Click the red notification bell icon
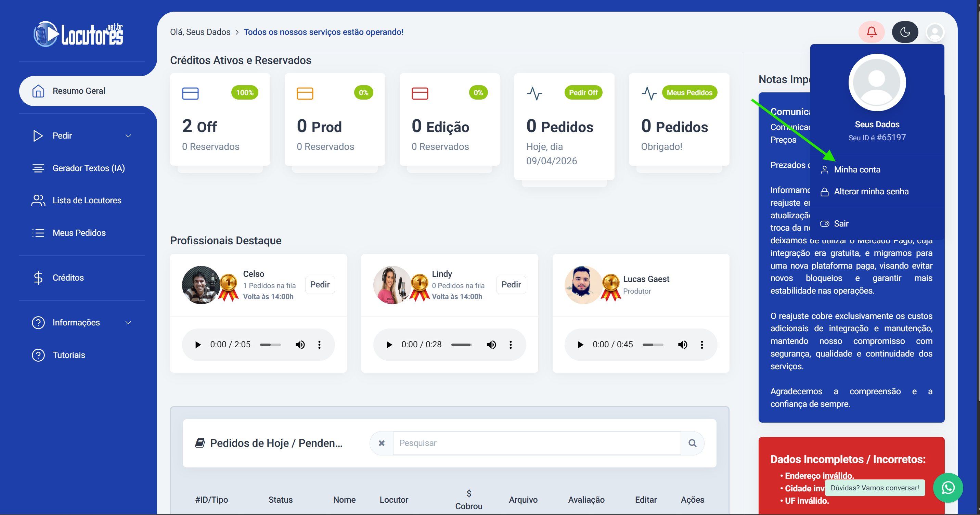980x515 pixels. coord(871,32)
